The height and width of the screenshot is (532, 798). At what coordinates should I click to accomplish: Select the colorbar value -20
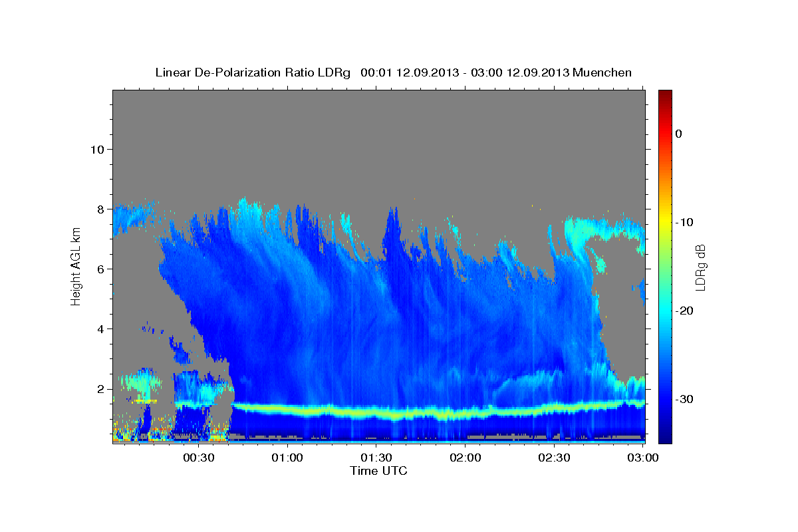click(x=685, y=311)
